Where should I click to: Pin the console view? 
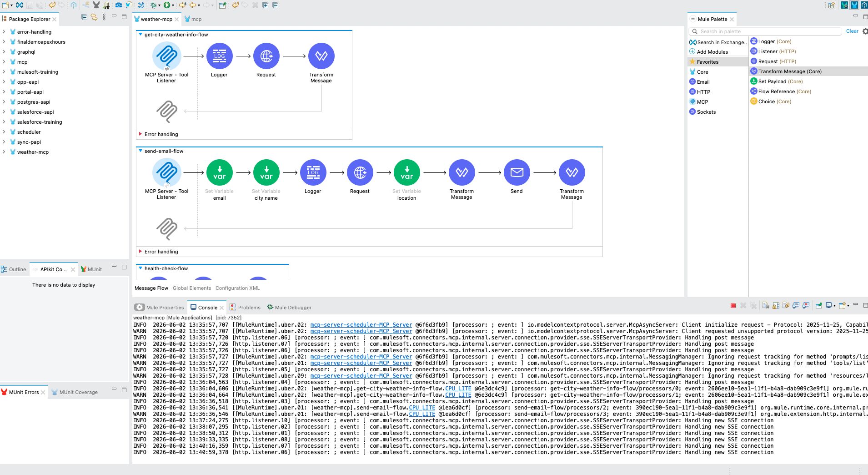(x=818, y=306)
